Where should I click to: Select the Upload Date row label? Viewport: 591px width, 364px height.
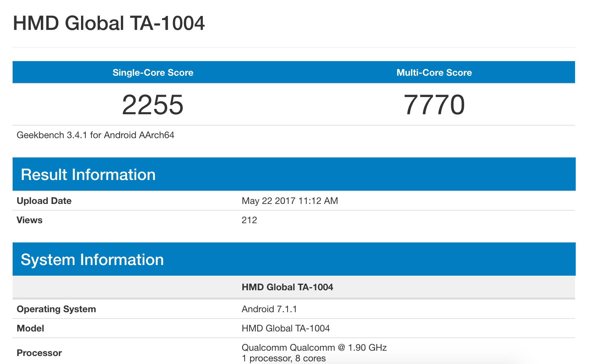pyautogui.click(x=44, y=201)
